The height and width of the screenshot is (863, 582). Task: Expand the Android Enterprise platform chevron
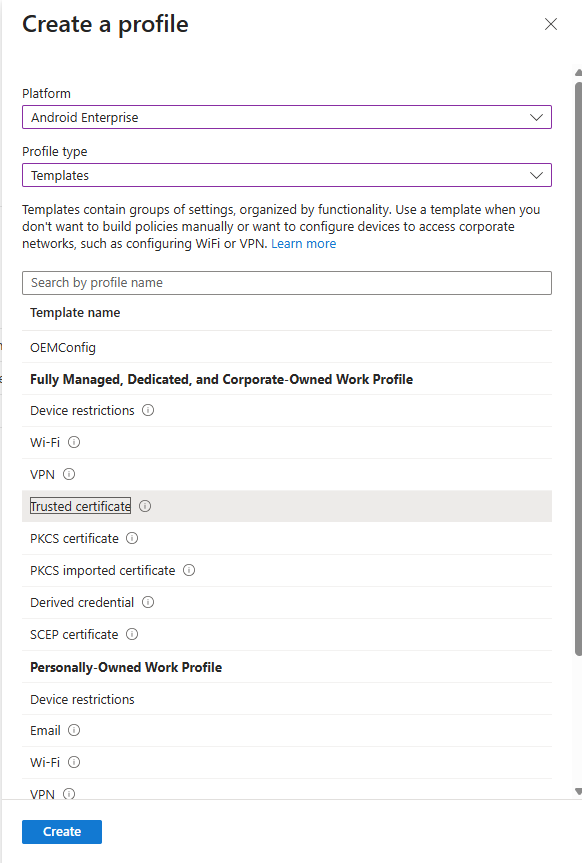(x=538, y=117)
